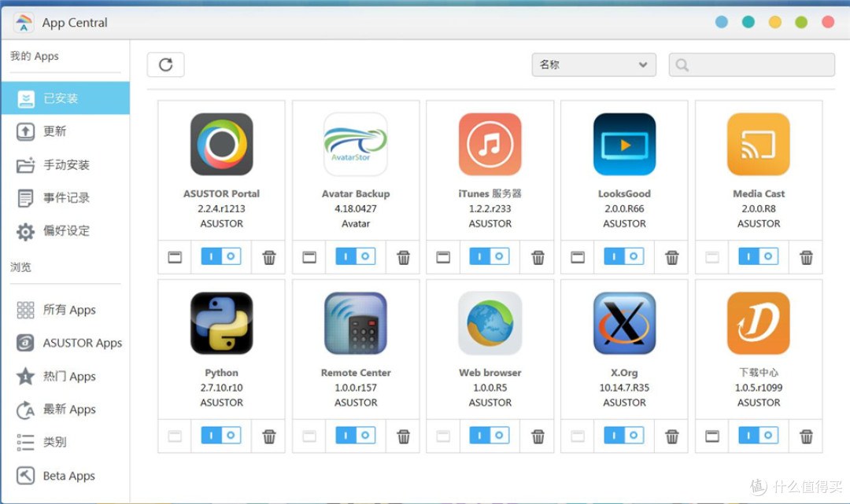Viewport: 850px width, 504px height.
Task: Switch 下载中心 on/off toggle
Action: pos(759,436)
